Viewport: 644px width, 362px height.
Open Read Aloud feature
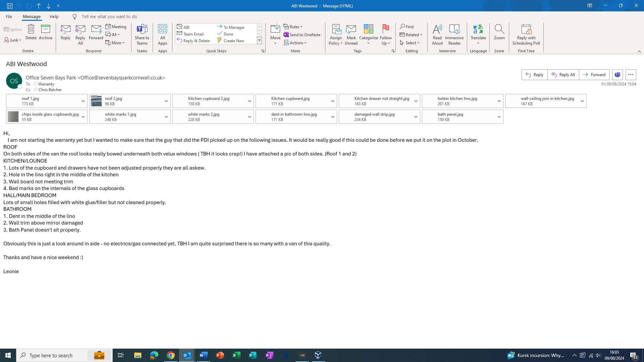pos(437,34)
